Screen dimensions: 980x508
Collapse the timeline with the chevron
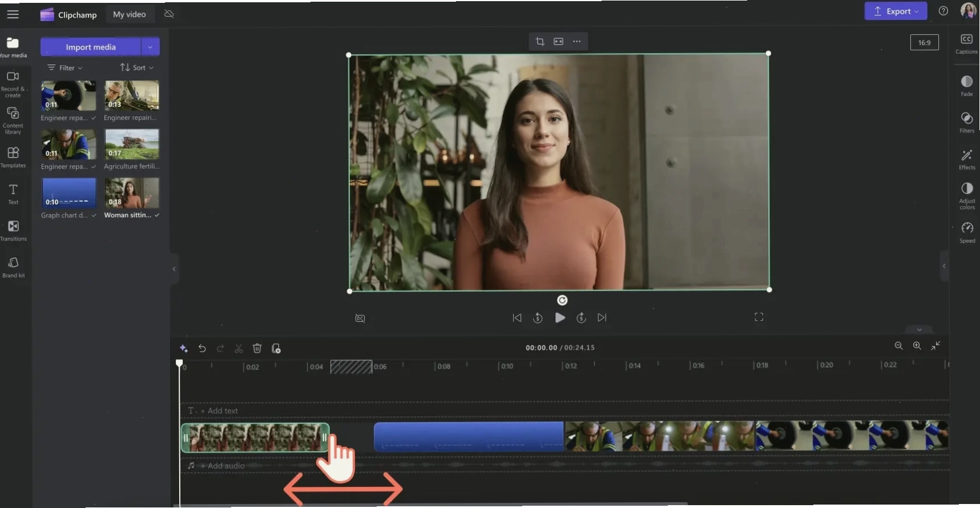(919, 330)
